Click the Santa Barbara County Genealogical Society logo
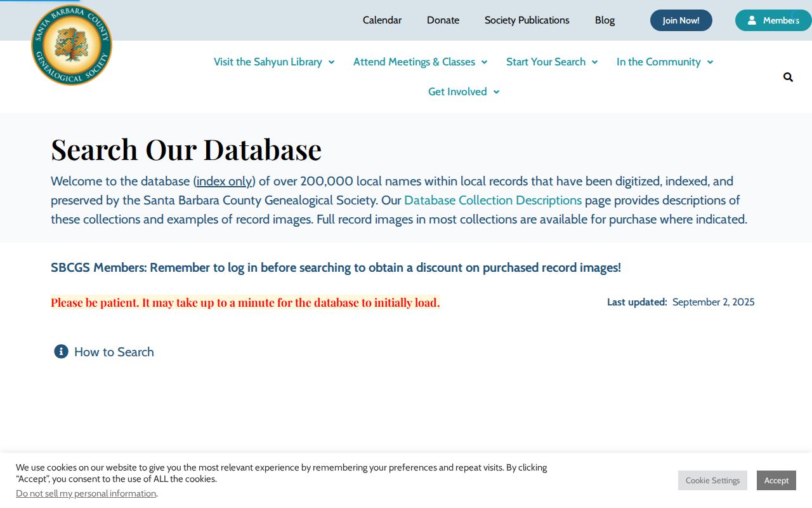 click(72, 45)
